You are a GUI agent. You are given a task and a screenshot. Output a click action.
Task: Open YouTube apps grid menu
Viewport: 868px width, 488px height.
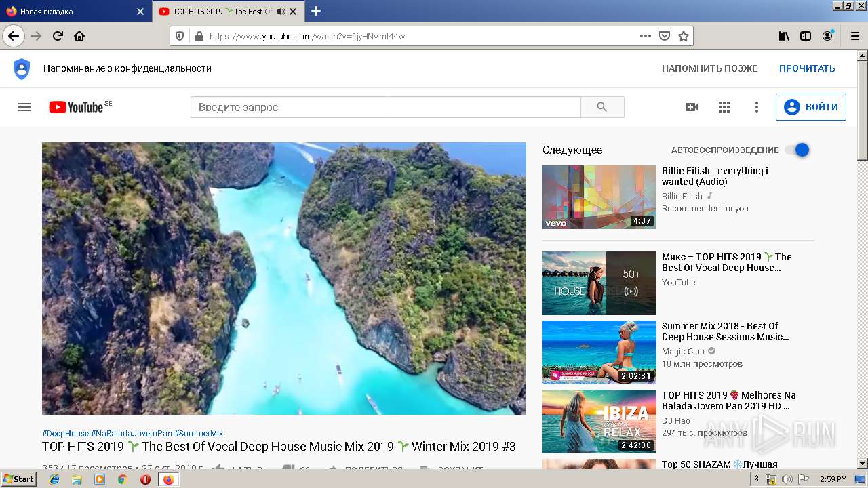(x=724, y=107)
